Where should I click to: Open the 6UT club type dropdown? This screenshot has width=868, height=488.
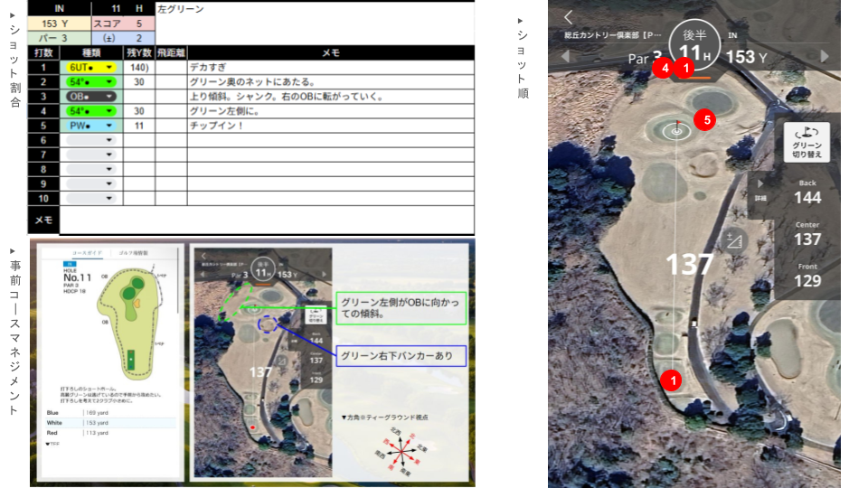(90, 68)
